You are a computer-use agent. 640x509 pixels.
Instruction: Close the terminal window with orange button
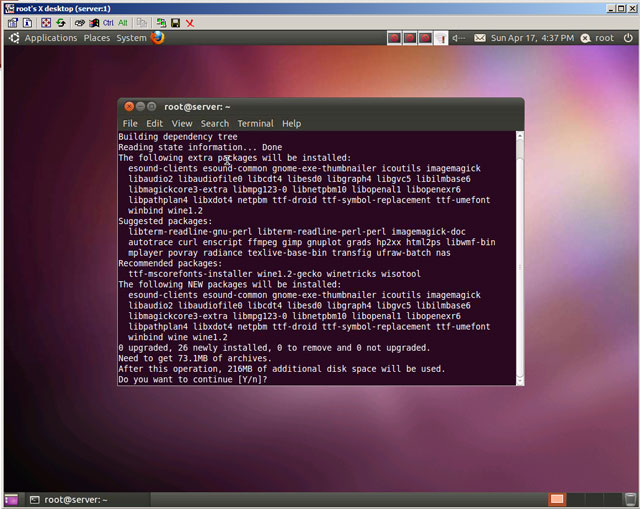(129, 107)
